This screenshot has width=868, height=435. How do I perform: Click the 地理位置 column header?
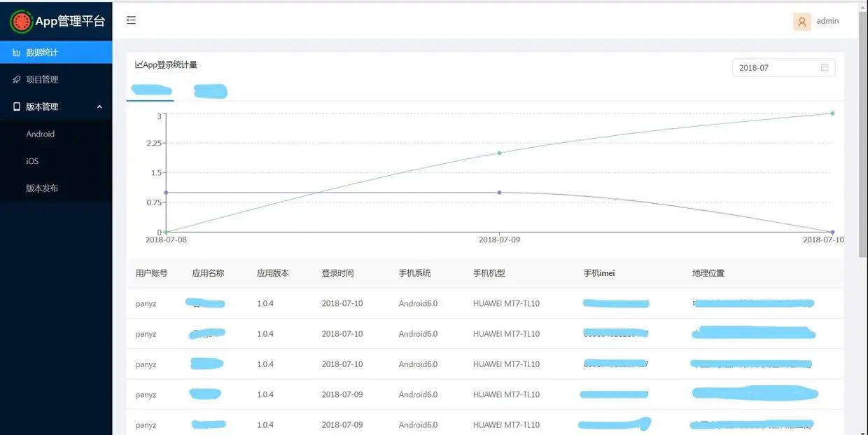tap(708, 273)
